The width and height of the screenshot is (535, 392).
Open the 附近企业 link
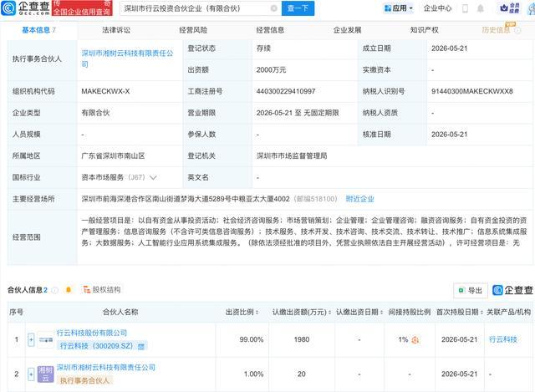tap(359, 199)
